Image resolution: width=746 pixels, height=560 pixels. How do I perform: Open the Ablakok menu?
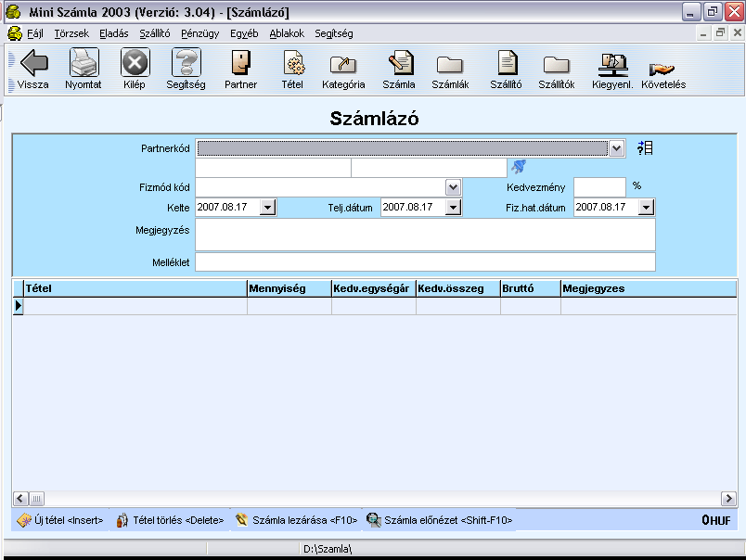point(287,33)
